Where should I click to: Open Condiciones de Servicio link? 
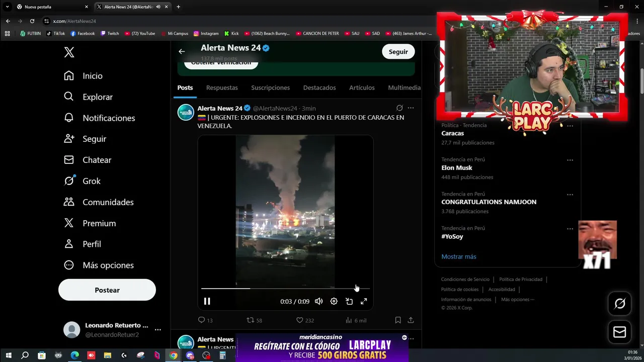[465, 280]
